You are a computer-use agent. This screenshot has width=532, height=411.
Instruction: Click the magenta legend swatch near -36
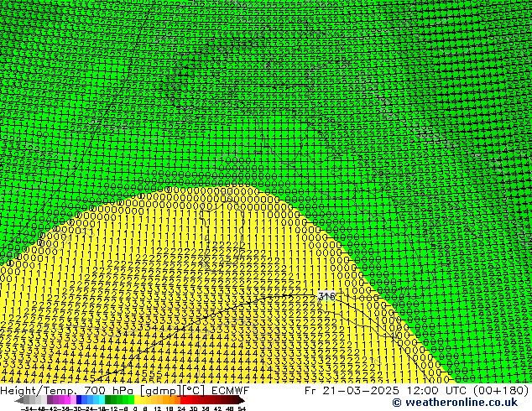coord(67,399)
